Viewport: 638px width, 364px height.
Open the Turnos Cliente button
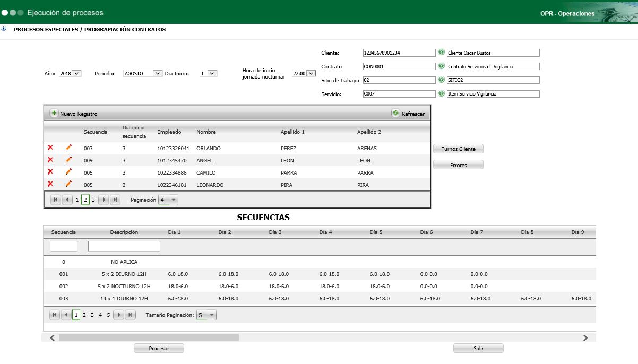coord(458,149)
